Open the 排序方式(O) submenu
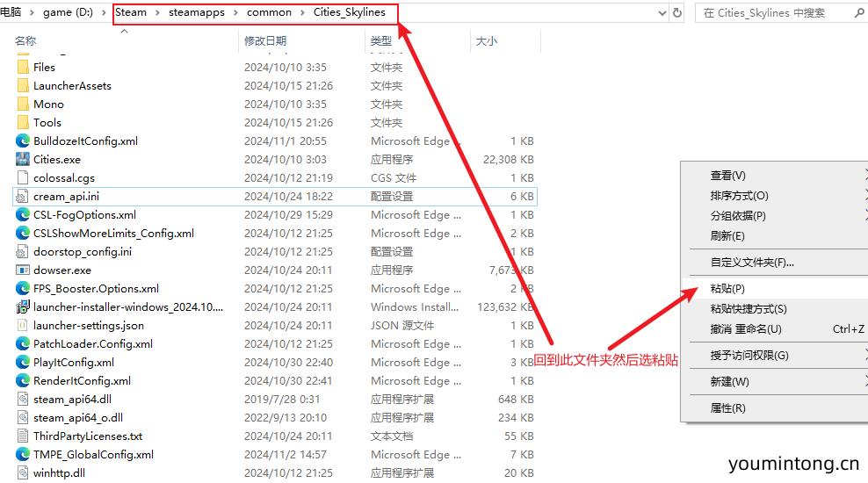 (x=775, y=196)
